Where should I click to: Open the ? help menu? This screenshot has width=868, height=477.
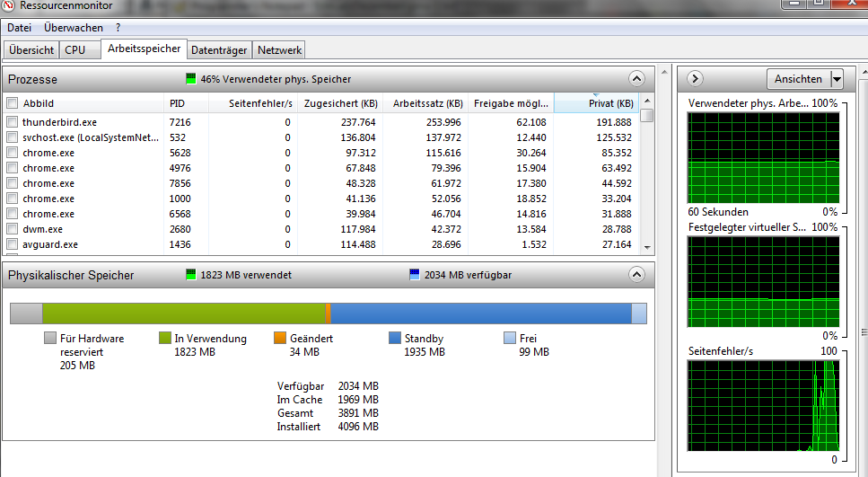click(x=118, y=28)
